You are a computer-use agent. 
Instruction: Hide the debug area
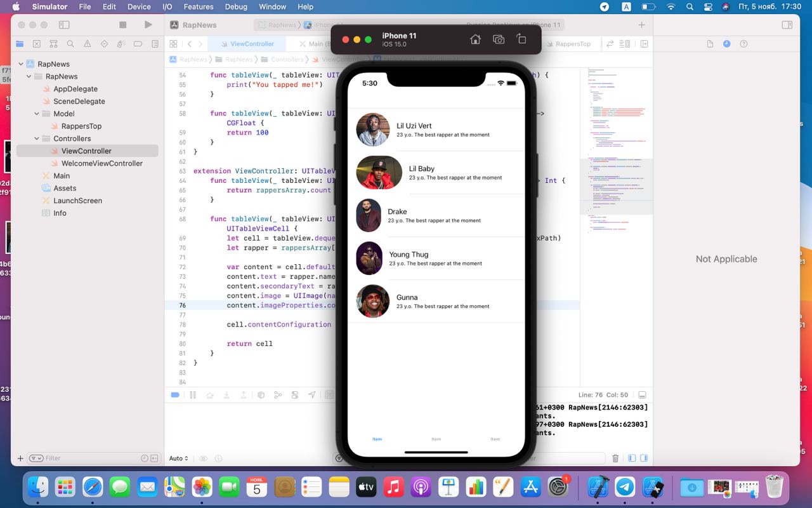click(643, 395)
